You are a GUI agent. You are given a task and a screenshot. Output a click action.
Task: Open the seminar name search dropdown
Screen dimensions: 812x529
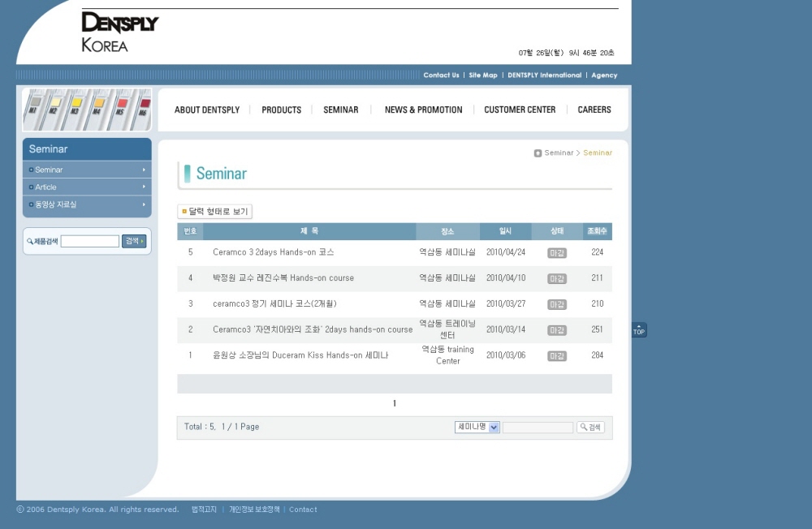477,427
